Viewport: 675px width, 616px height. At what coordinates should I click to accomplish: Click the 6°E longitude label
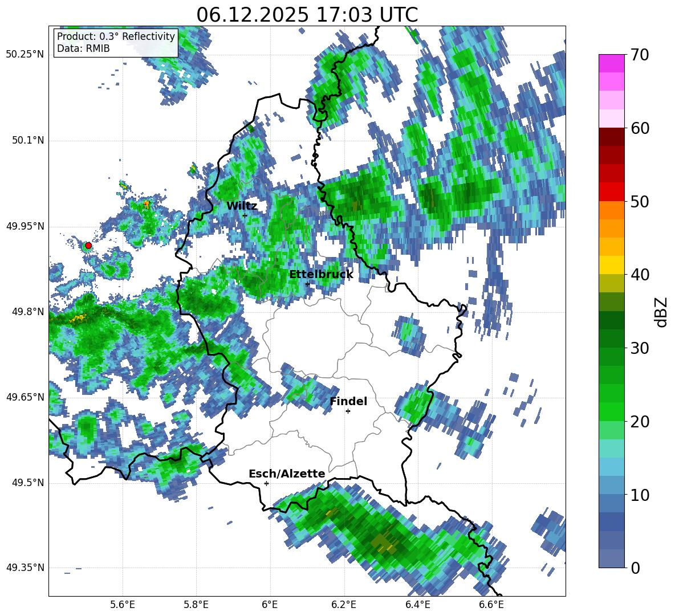[270, 605]
